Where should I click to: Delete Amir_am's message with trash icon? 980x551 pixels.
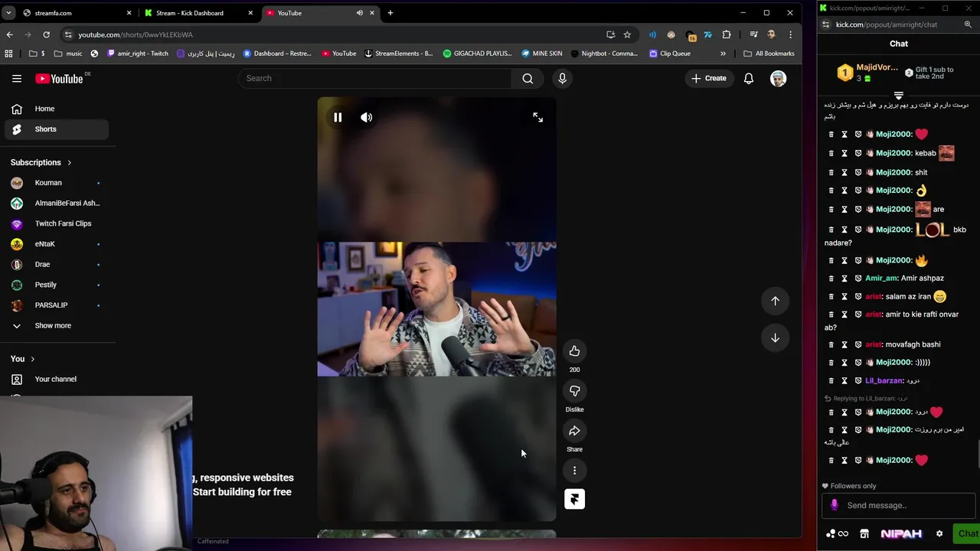tap(831, 279)
